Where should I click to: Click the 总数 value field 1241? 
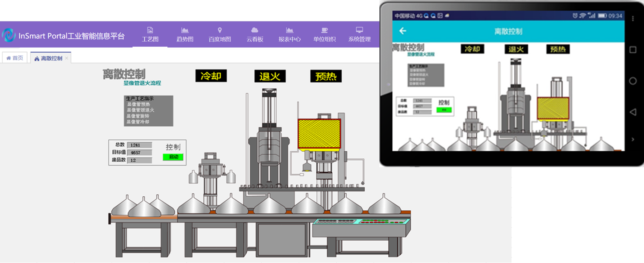coord(139,145)
